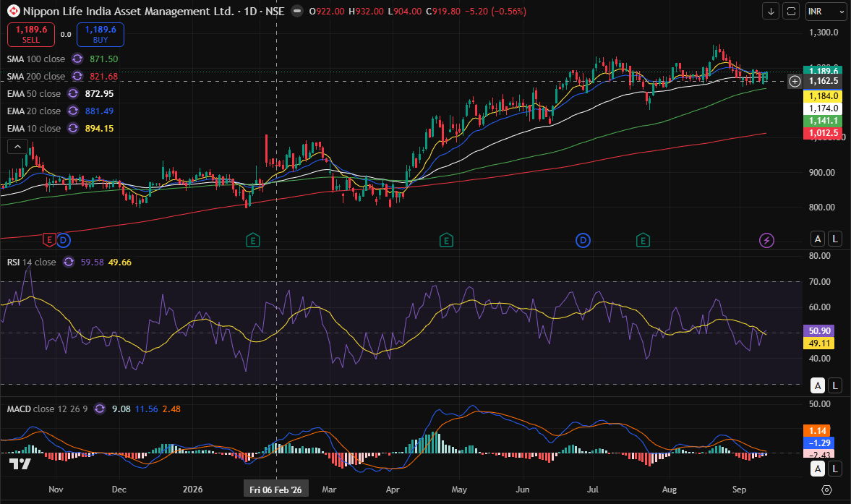Viewport: 851px width, 504px height.
Task: Click the Fri 06 Feb '26 date label
Action: pyautogui.click(x=275, y=490)
